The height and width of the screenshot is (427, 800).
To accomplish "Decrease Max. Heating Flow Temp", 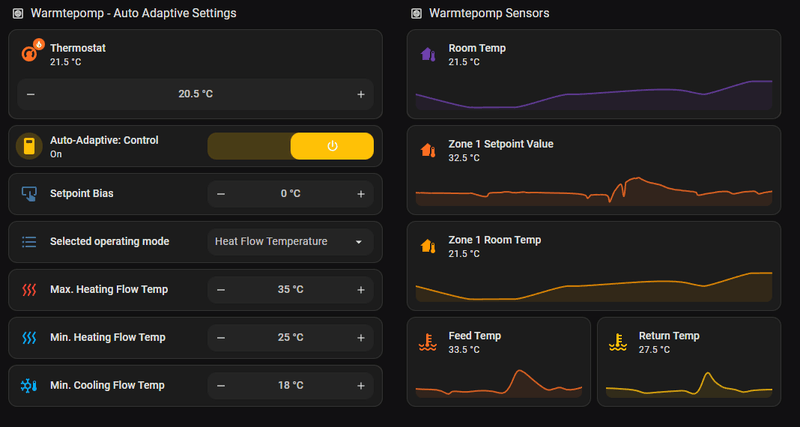I will tap(221, 290).
